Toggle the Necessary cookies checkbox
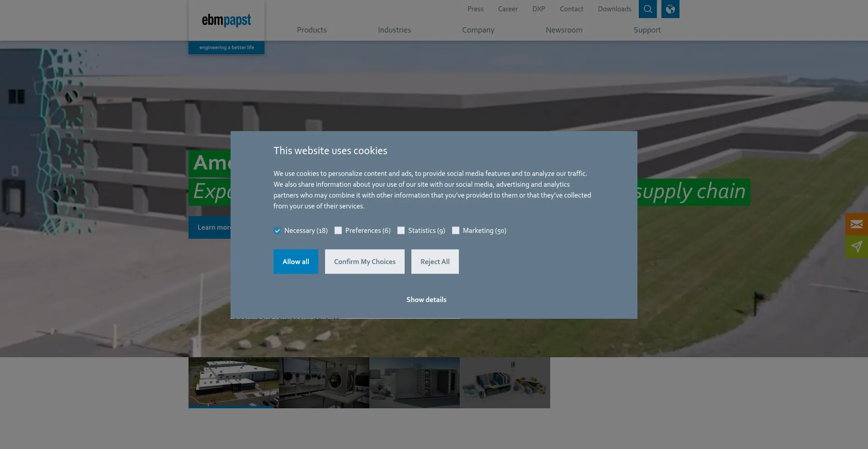This screenshot has width=868, height=449. [x=278, y=231]
